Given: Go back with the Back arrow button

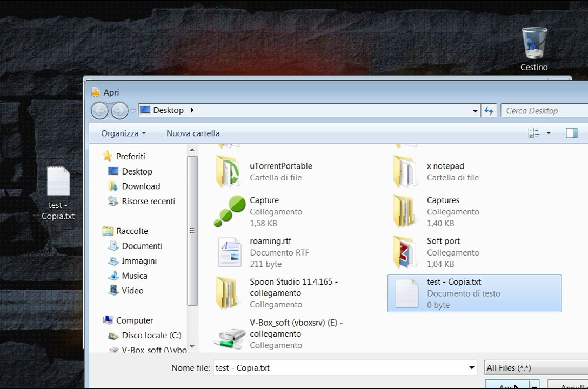Looking at the screenshot, I should (100, 111).
